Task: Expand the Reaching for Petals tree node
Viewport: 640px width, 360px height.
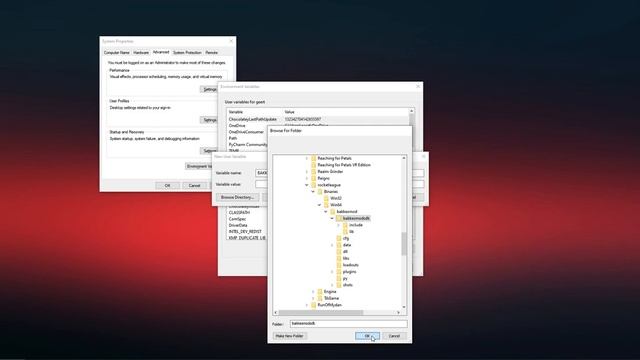Action: click(307, 158)
